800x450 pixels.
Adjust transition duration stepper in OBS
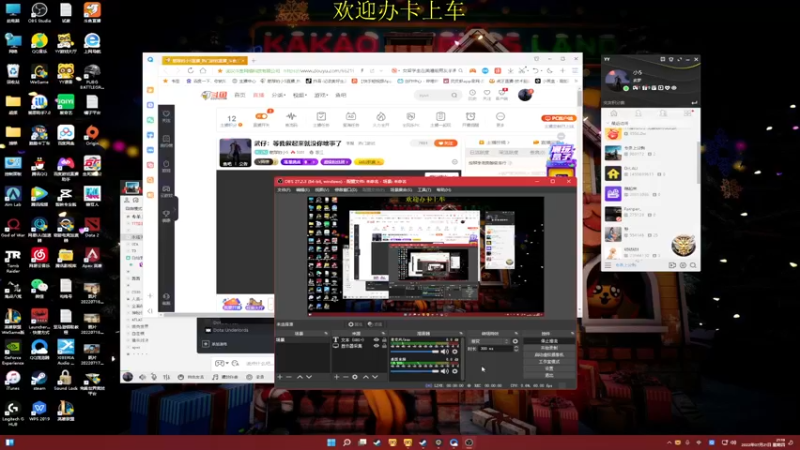click(516, 348)
